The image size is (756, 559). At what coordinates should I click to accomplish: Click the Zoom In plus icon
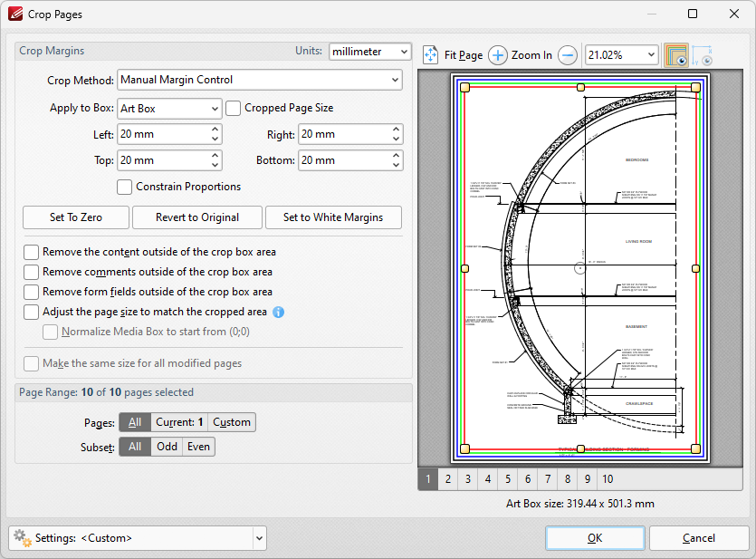[498, 55]
